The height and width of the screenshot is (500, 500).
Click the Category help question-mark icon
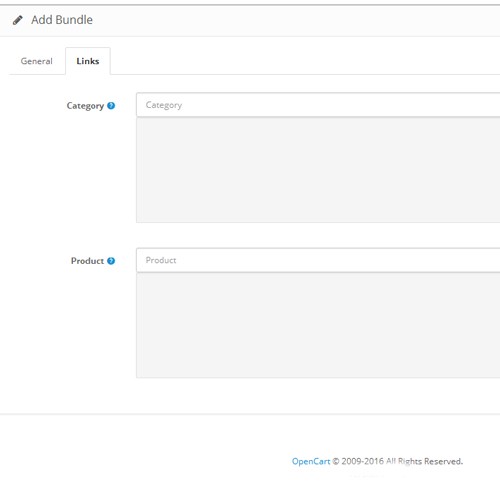pyautogui.click(x=111, y=106)
